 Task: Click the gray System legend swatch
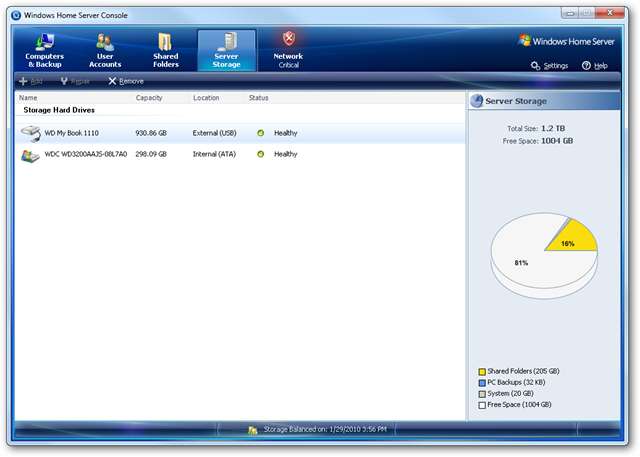(x=482, y=394)
